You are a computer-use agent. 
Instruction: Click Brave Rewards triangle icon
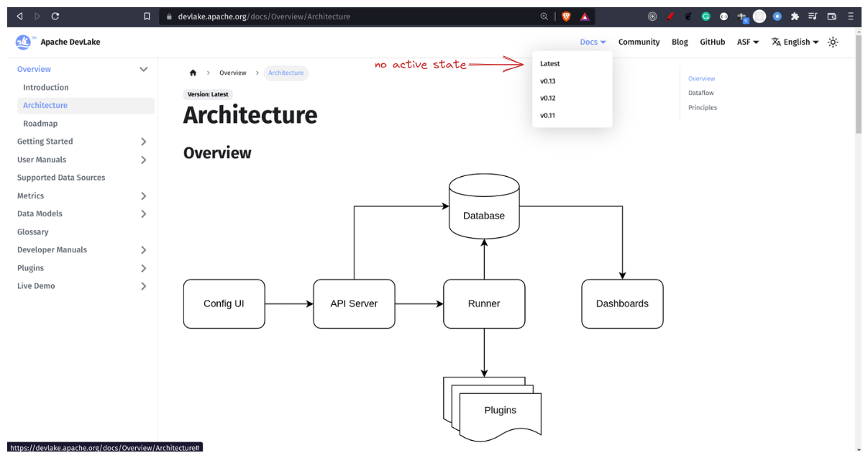[585, 16]
